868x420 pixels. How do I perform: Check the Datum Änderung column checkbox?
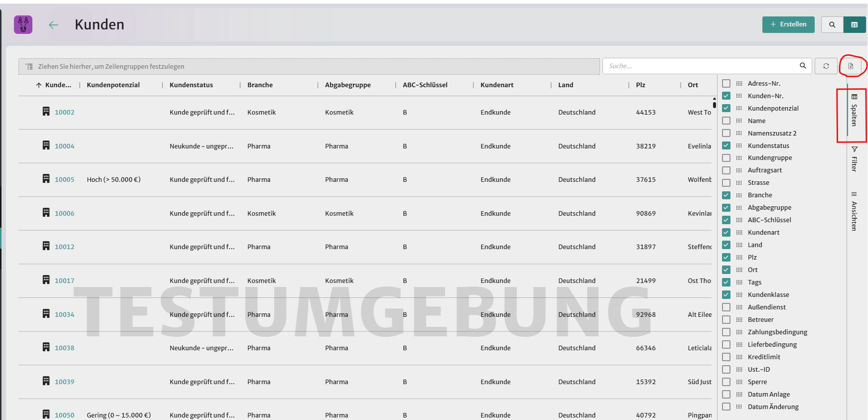726,407
